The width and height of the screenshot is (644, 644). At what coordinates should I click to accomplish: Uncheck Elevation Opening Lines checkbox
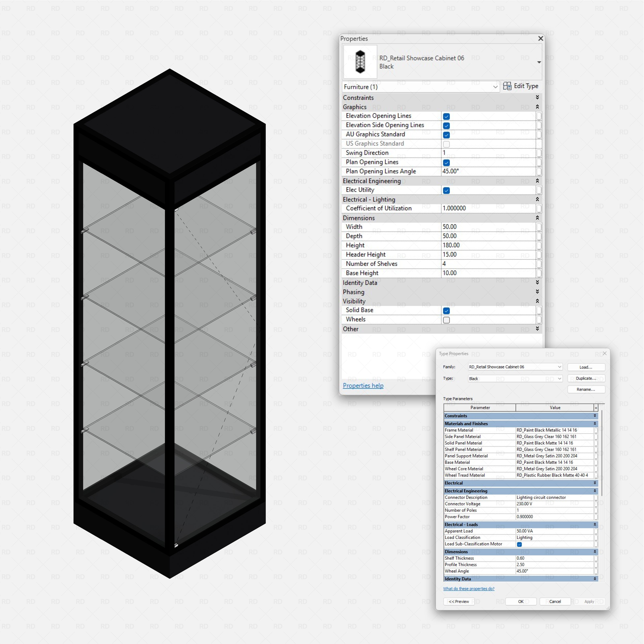pos(446,116)
